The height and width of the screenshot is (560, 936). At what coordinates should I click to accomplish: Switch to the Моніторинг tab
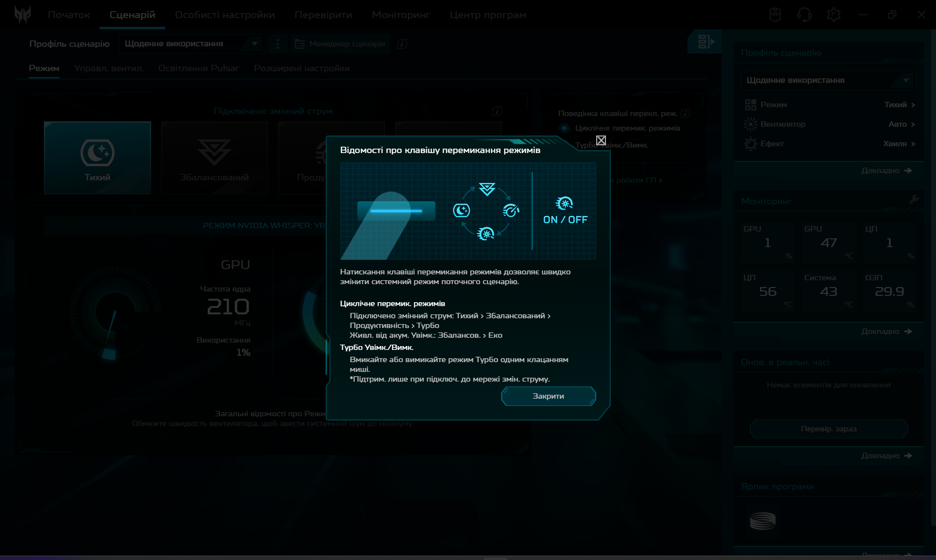point(401,15)
